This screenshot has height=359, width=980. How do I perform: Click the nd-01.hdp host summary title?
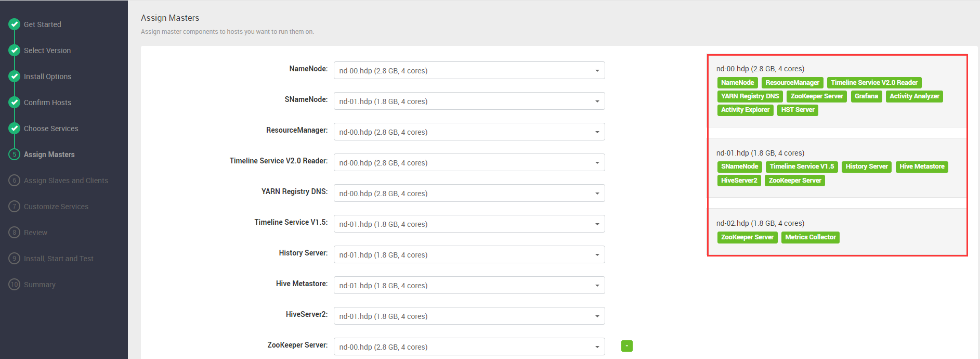tap(760, 153)
